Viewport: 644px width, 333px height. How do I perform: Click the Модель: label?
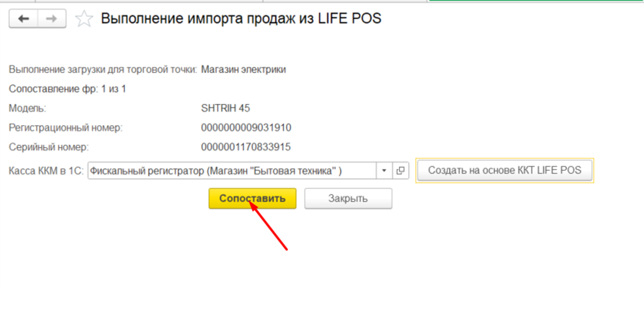(28, 108)
